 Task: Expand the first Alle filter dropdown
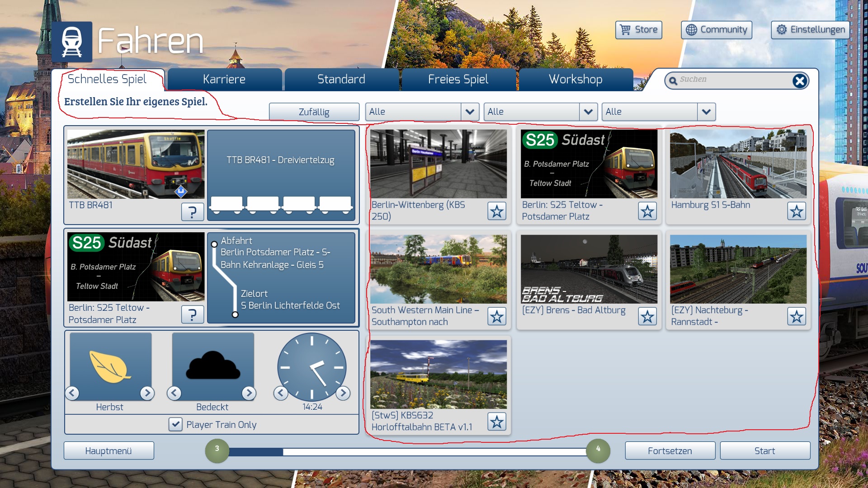(x=470, y=112)
